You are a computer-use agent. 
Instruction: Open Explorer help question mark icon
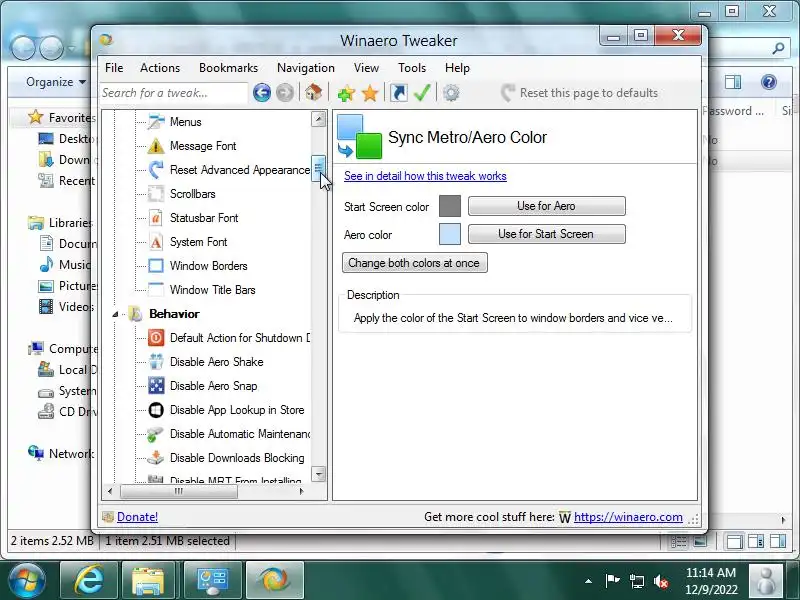[768, 82]
